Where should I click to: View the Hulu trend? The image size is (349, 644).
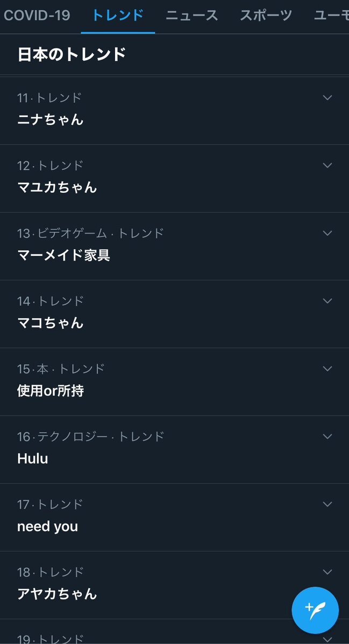[174, 450]
